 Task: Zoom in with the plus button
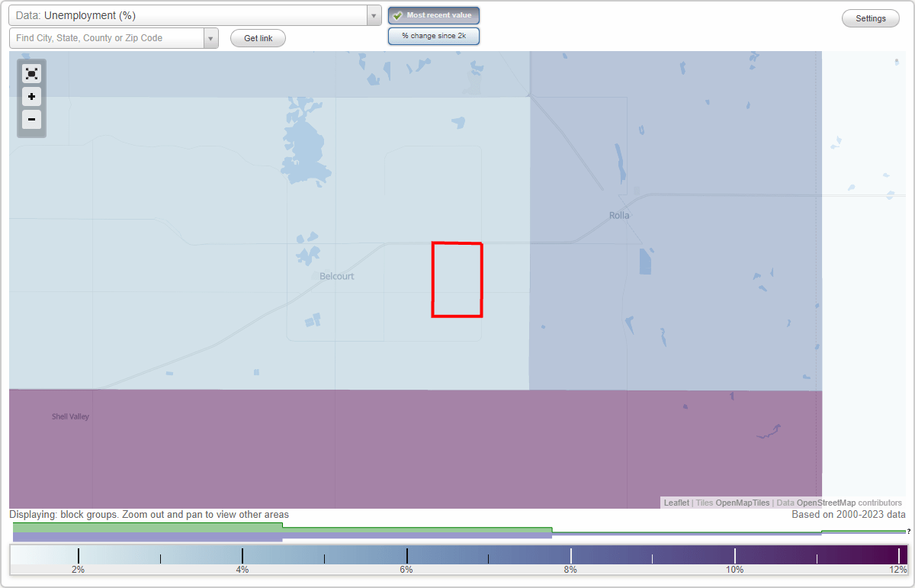[x=31, y=97]
